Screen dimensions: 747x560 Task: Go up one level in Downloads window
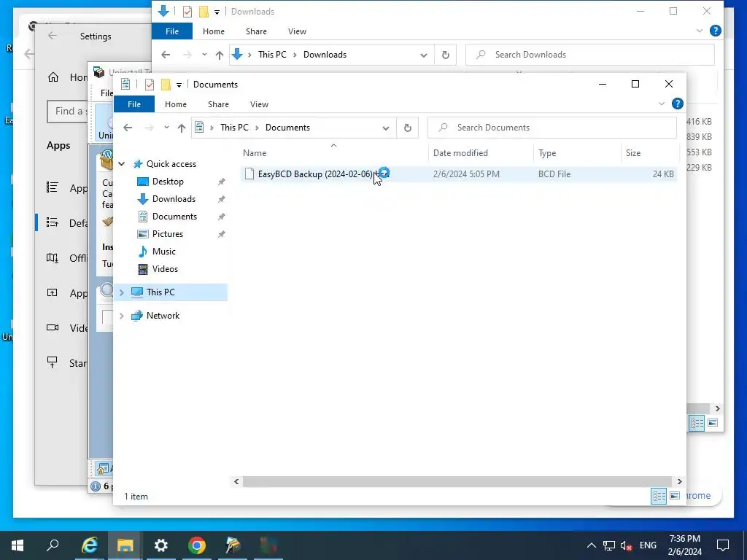point(220,55)
